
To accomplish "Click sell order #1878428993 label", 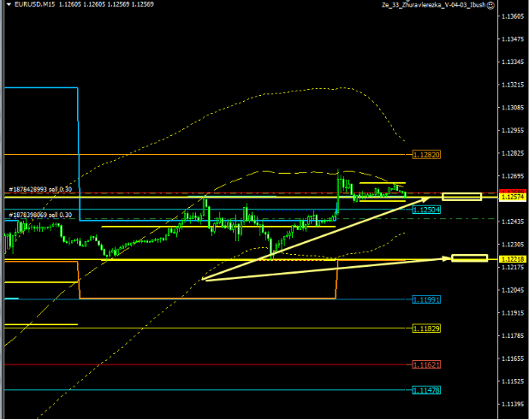I will (40, 189).
